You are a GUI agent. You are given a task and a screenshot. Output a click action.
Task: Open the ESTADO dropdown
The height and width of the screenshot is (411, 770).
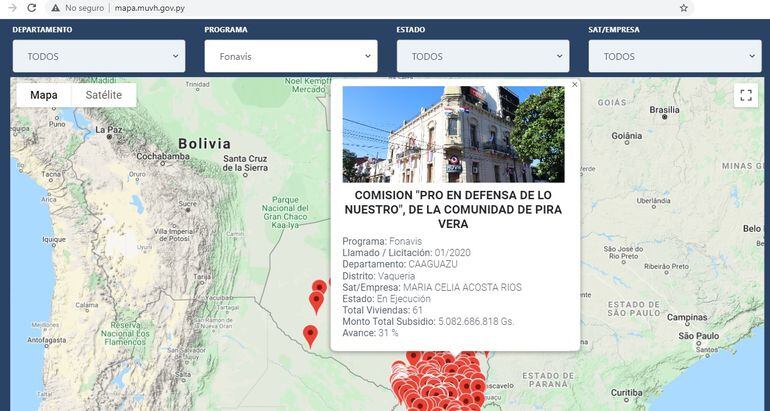pyautogui.click(x=483, y=56)
